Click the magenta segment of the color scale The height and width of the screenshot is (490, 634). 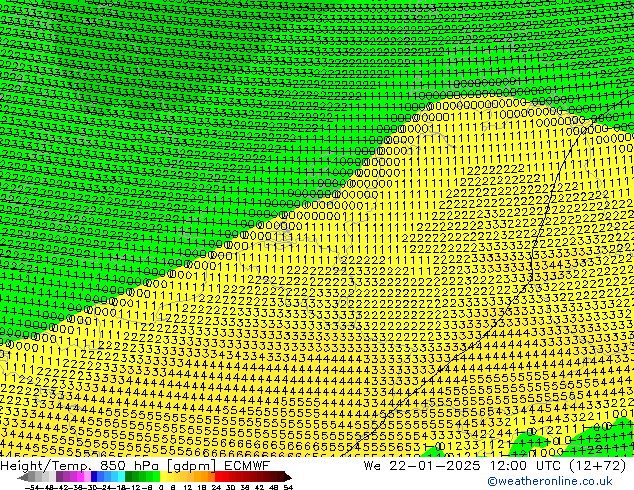80,477
